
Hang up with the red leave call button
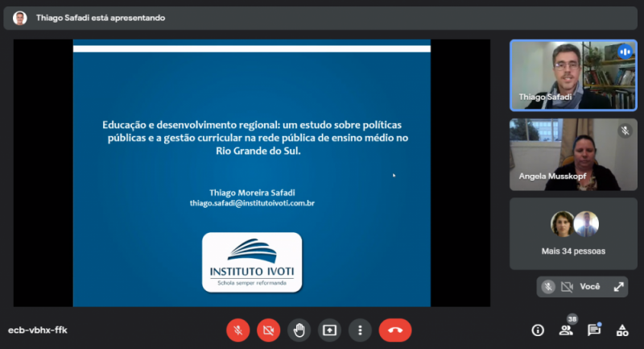pyautogui.click(x=395, y=330)
